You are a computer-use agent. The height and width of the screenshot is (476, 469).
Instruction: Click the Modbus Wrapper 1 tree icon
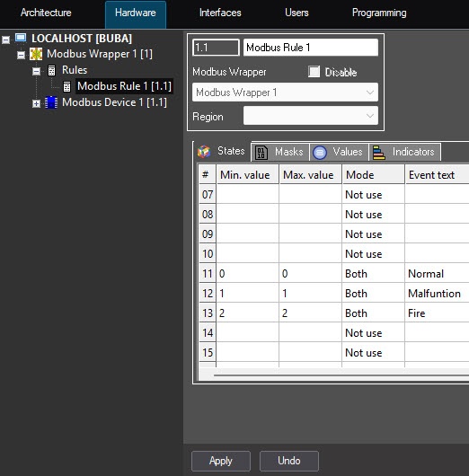36,54
